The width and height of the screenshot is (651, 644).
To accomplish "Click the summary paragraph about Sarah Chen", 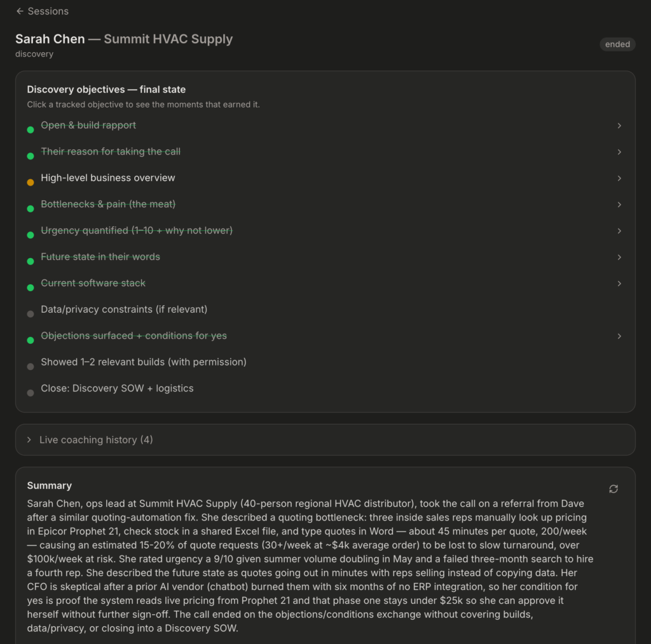I will (310, 566).
